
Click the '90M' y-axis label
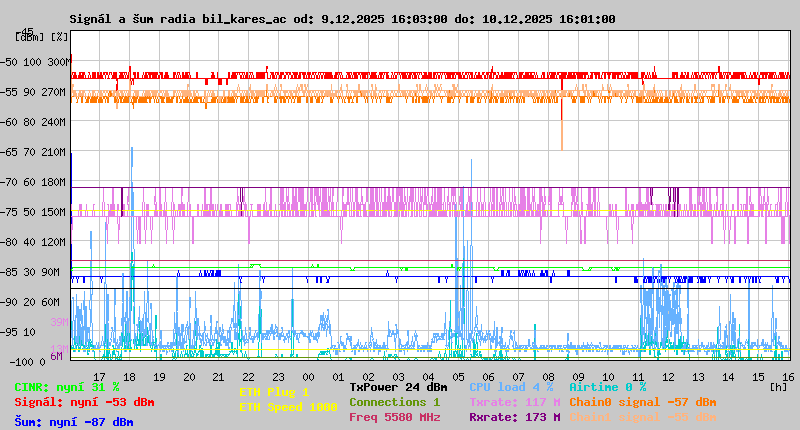(x=54, y=272)
